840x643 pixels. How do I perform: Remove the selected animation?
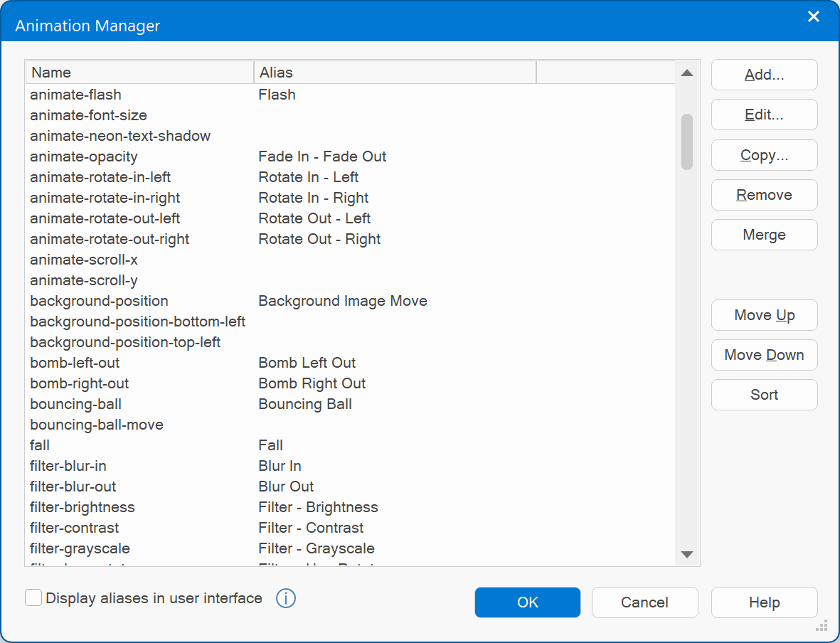764,195
